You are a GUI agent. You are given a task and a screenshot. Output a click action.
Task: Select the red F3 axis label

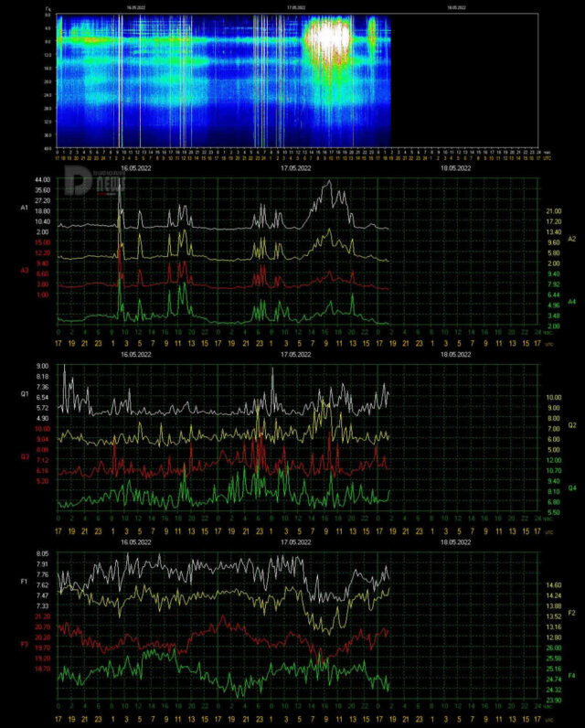point(25,644)
